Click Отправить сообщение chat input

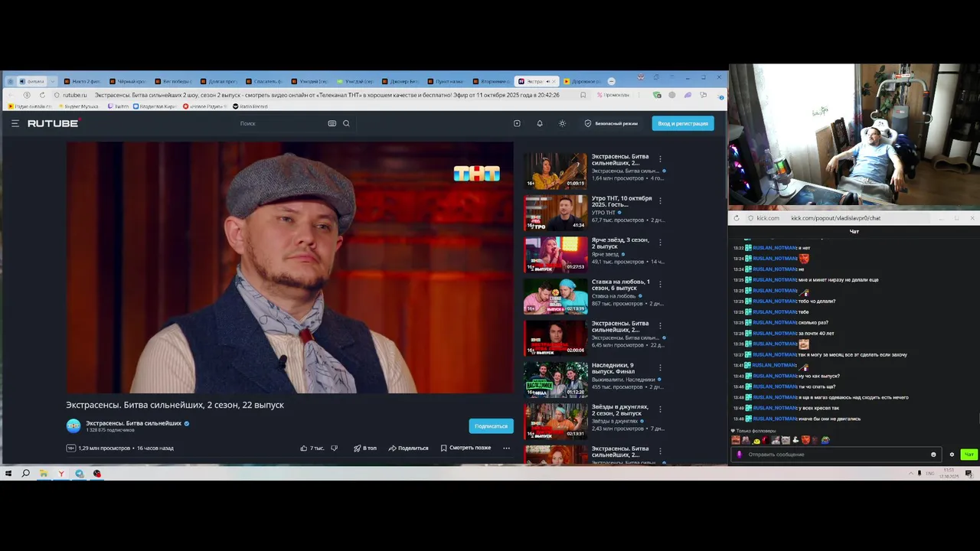835,455
